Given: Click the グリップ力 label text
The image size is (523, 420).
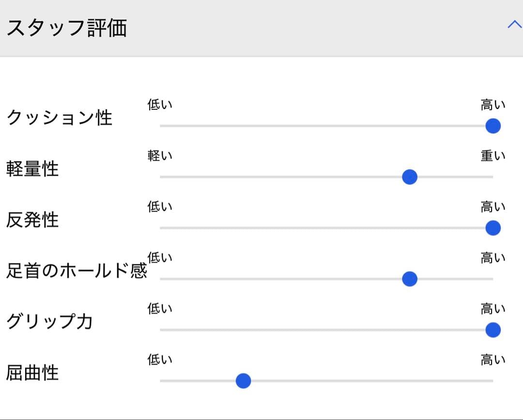Looking at the screenshot, I should 49,322.
